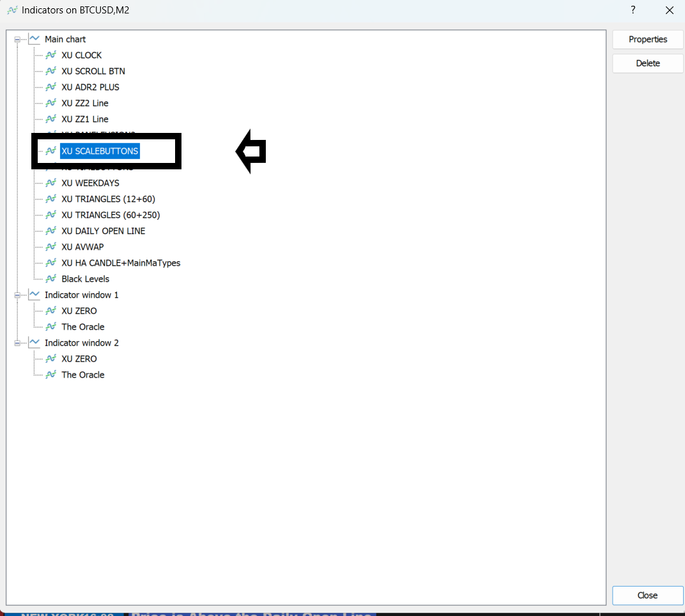Close the indicators dialog with Close button
The height and width of the screenshot is (616, 685).
pyautogui.click(x=647, y=596)
